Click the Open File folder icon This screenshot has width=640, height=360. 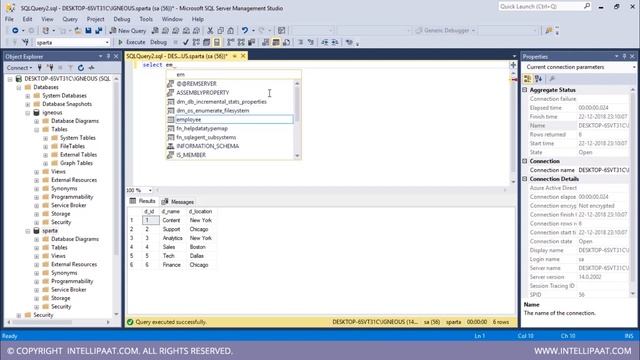(78, 31)
